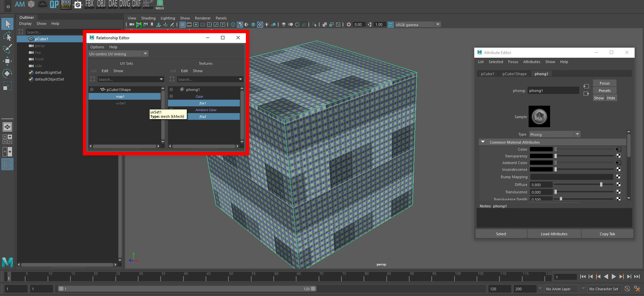
Task: Switch to four-pane view layout
Action: [7, 139]
